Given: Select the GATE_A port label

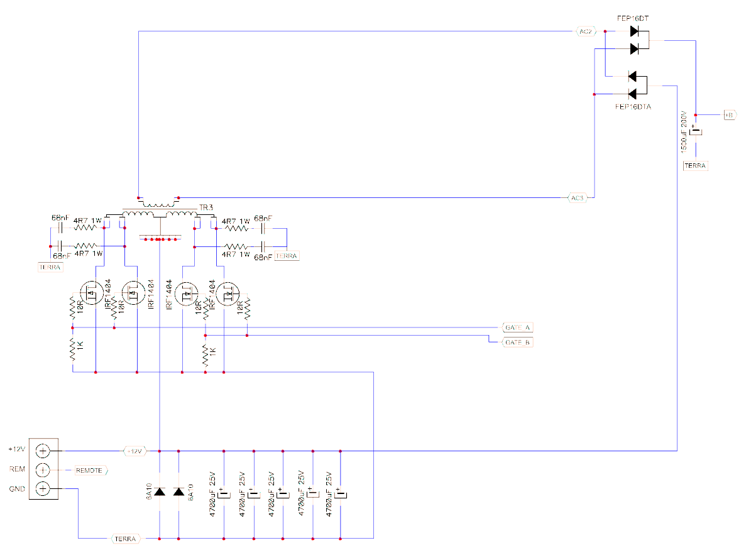Looking at the screenshot, I should (x=517, y=327).
